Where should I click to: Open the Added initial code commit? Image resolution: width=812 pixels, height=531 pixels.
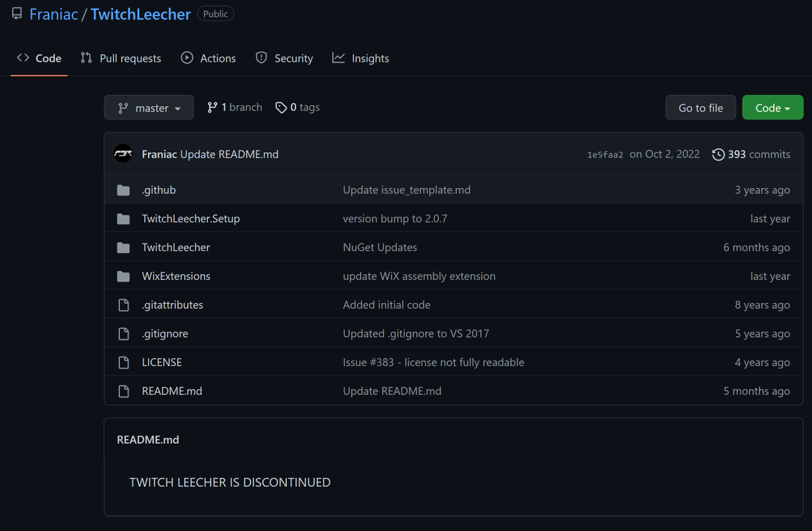387,305
